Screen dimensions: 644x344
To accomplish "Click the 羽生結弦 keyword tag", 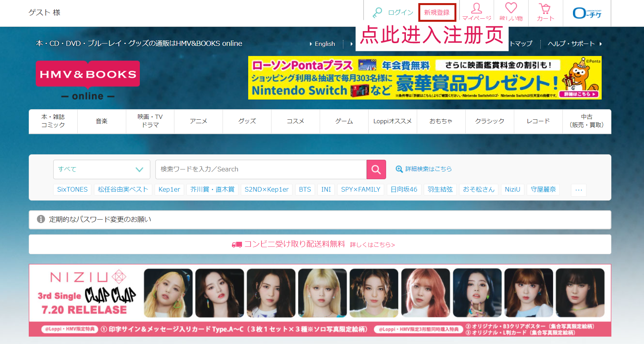I will tap(440, 190).
